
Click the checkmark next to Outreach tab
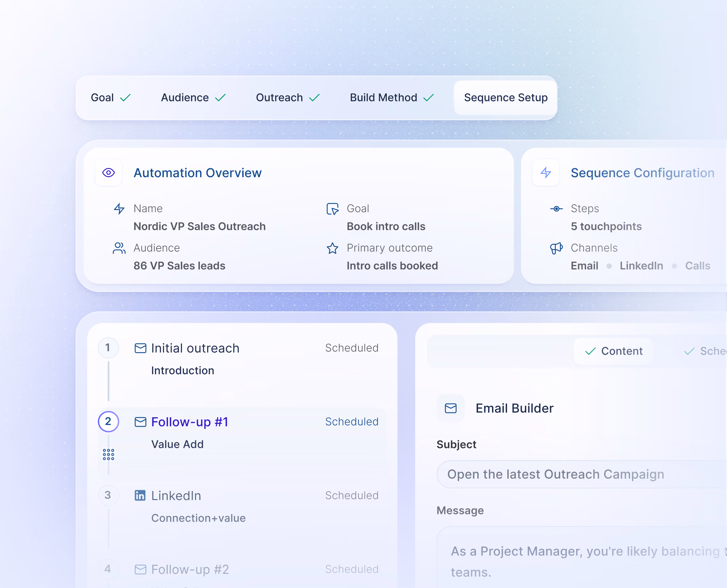314,98
